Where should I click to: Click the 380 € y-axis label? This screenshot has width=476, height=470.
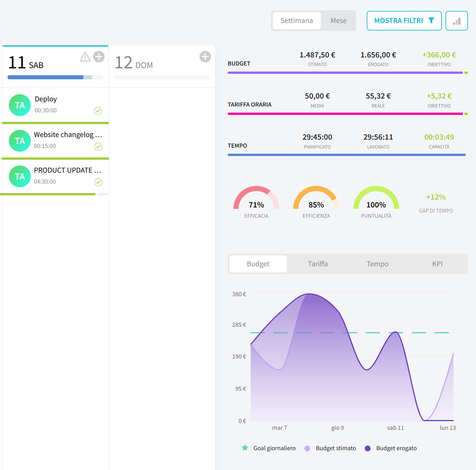click(x=239, y=294)
